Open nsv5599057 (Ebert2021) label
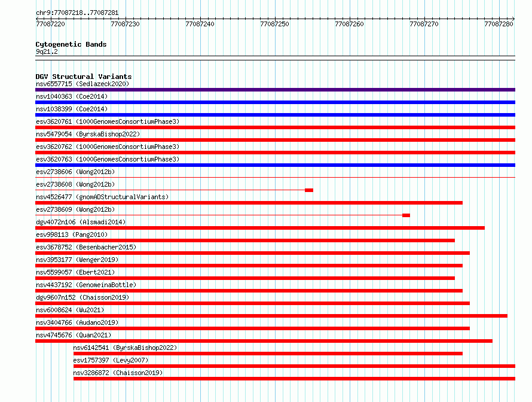Viewport: 532px width, 402px height. click(75, 272)
